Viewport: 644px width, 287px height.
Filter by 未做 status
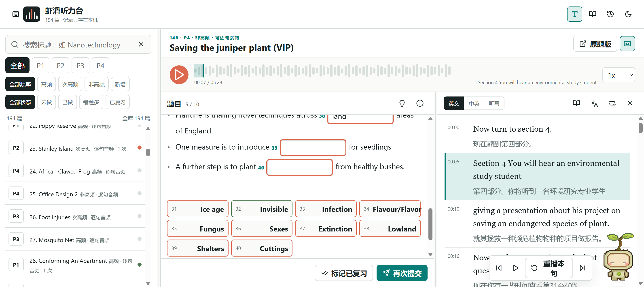click(x=47, y=102)
